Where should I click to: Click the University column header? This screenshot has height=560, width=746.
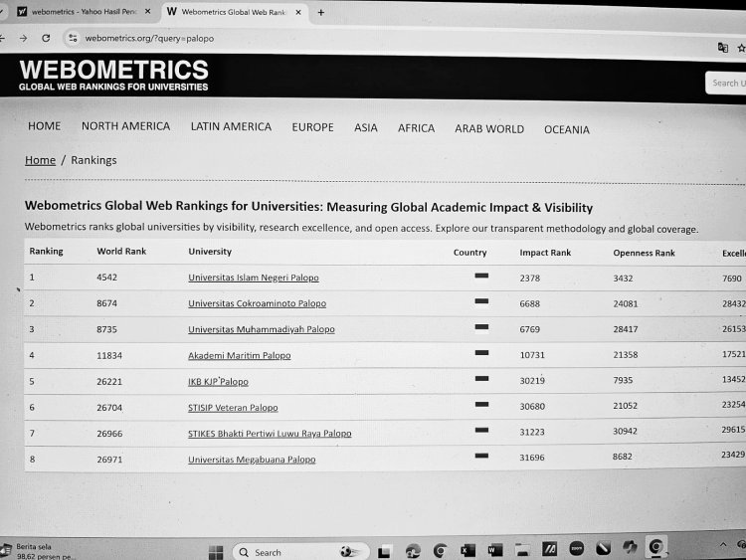coord(210,252)
